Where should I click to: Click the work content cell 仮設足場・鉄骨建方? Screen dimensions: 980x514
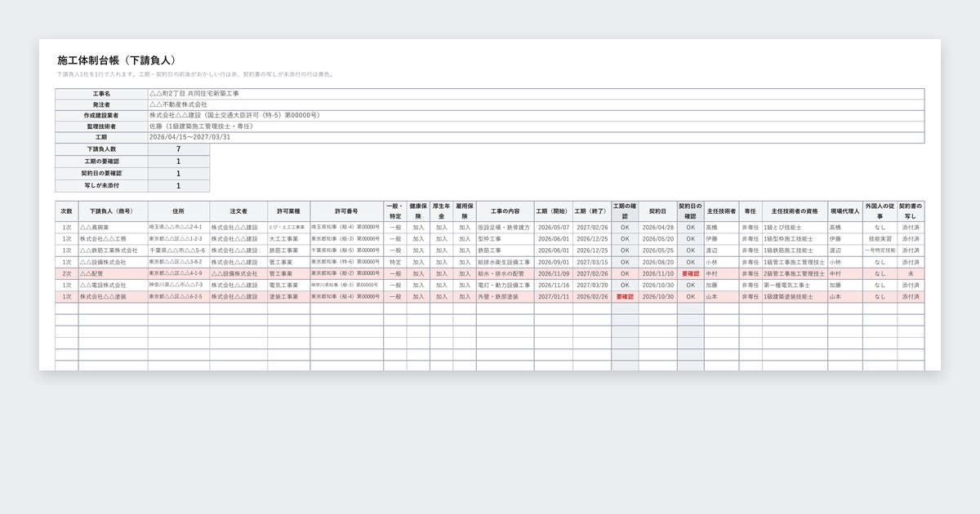[x=505, y=228]
